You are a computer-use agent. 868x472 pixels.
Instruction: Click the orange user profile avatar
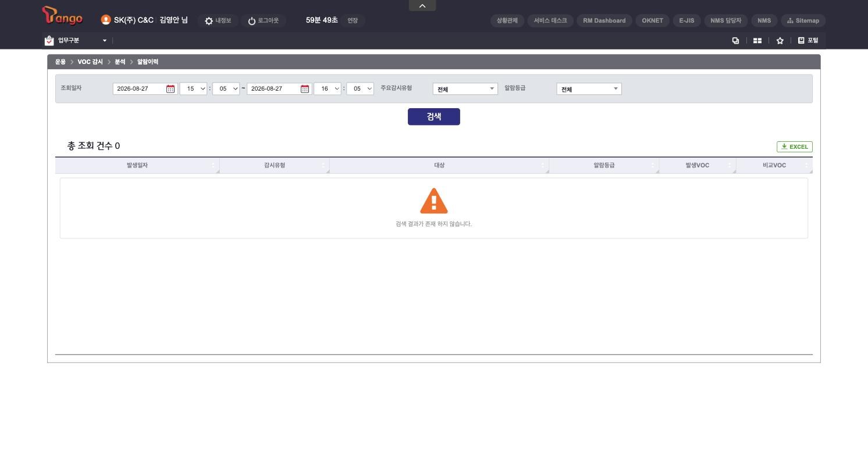(x=106, y=20)
